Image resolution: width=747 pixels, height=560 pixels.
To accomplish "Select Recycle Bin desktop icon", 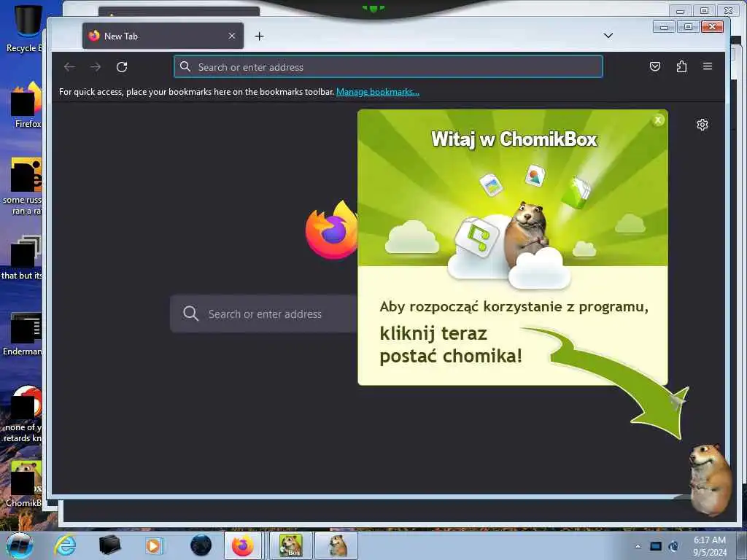I will (x=24, y=28).
